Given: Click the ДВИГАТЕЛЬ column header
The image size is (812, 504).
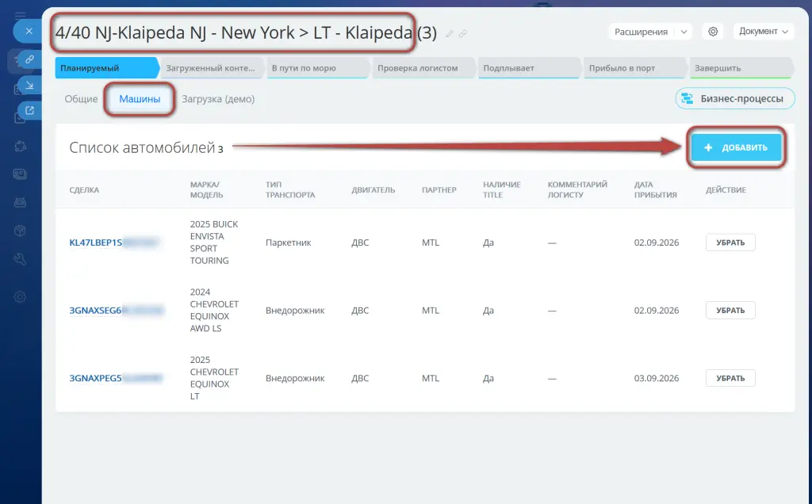Looking at the screenshot, I should point(373,190).
